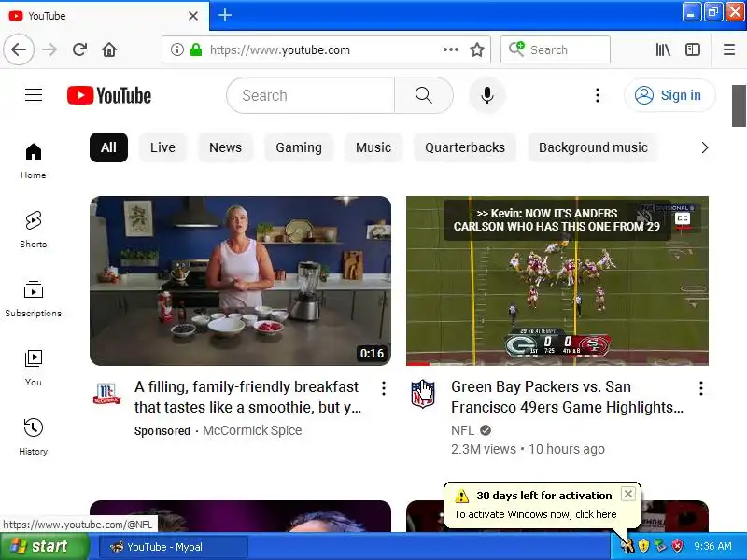Select the Background music filter chip
The image size is (747, 560).
click(593, 147)
